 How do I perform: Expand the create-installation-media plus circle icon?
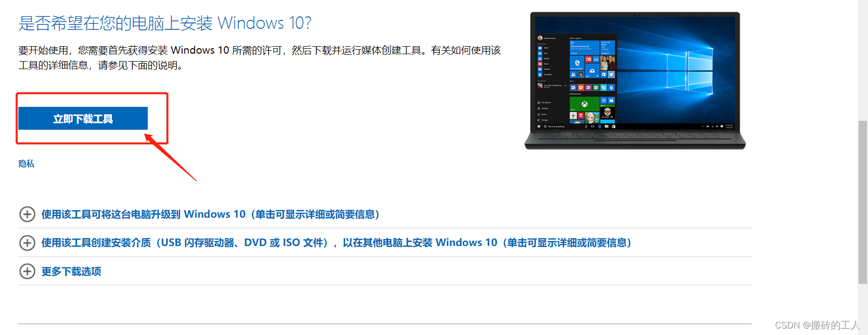(27, 243)
